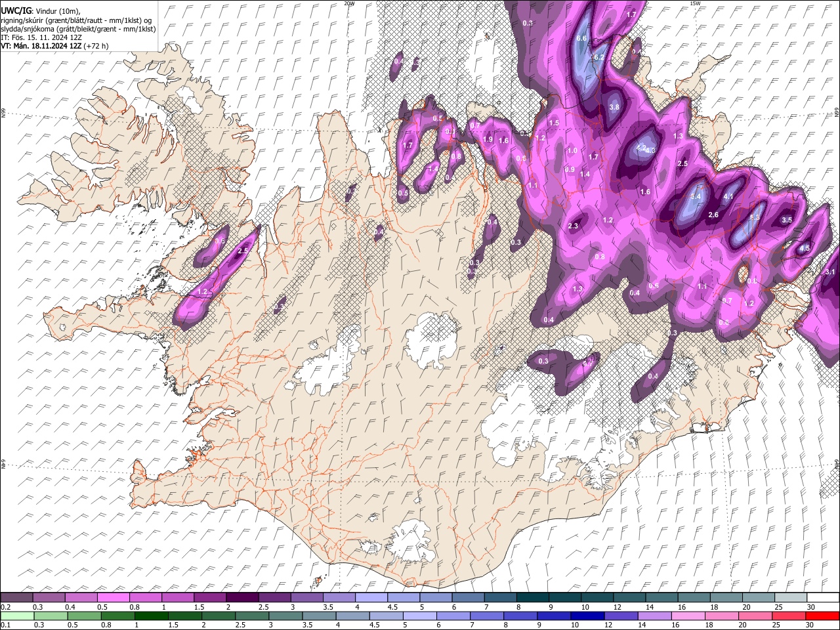840x630 pixels.
Task: Click the 'VT: Mán. 18.11.2024 12Z' valid time
Action: (x=41, y=47)
